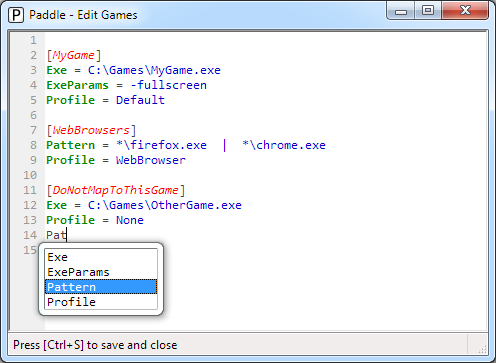Click the Exe key on line 12

tap(56, 205)
